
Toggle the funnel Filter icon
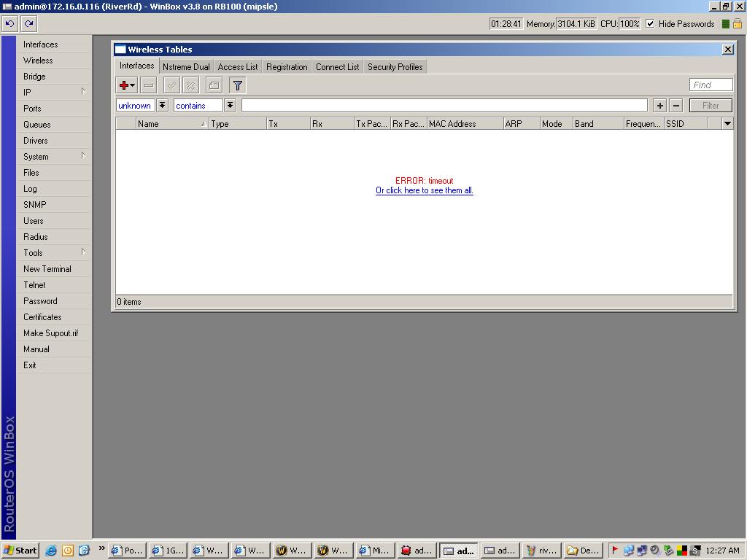tap(237, 85)
